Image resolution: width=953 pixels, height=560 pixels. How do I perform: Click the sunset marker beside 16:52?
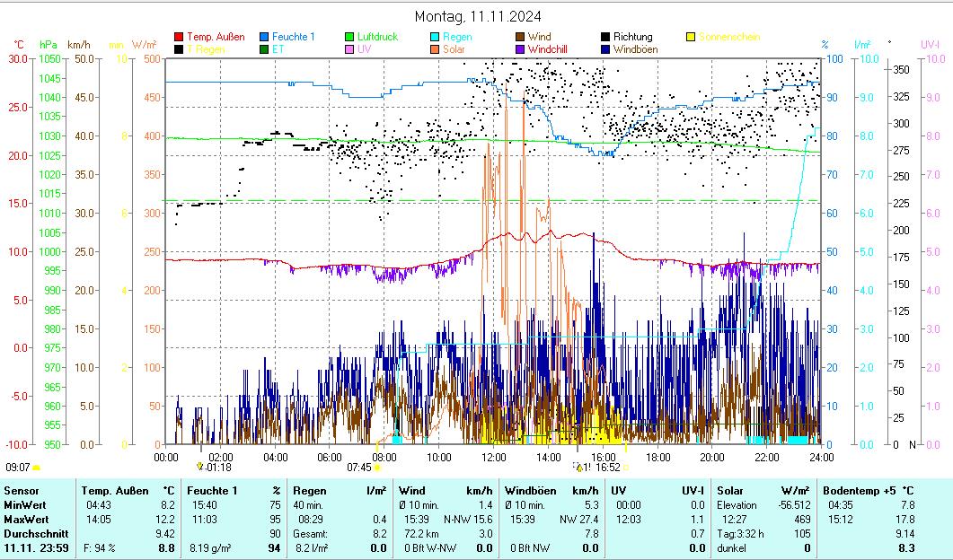[579, 468]
